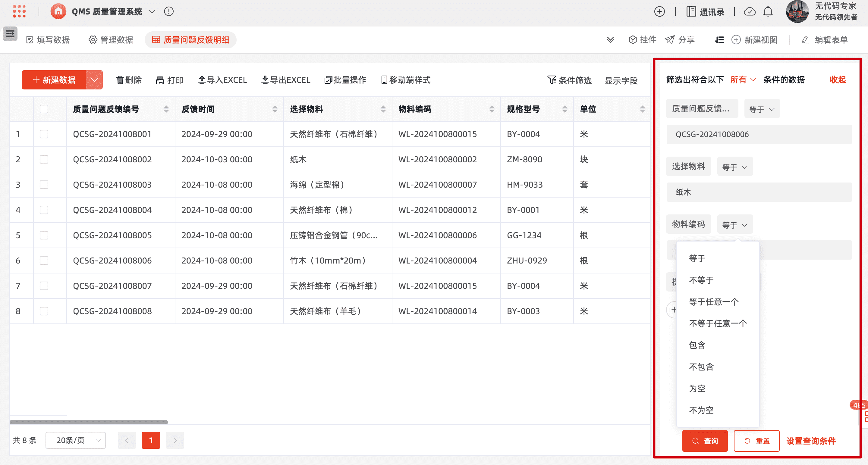Open the 20条/页 page size dropdown
Viewport: 868px width, 465px height.
click(75, 440)
